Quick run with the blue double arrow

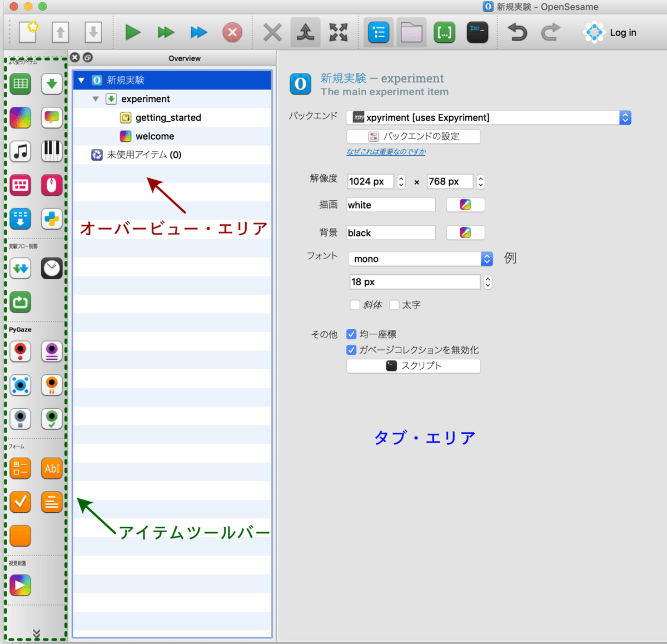click(198, 32)
